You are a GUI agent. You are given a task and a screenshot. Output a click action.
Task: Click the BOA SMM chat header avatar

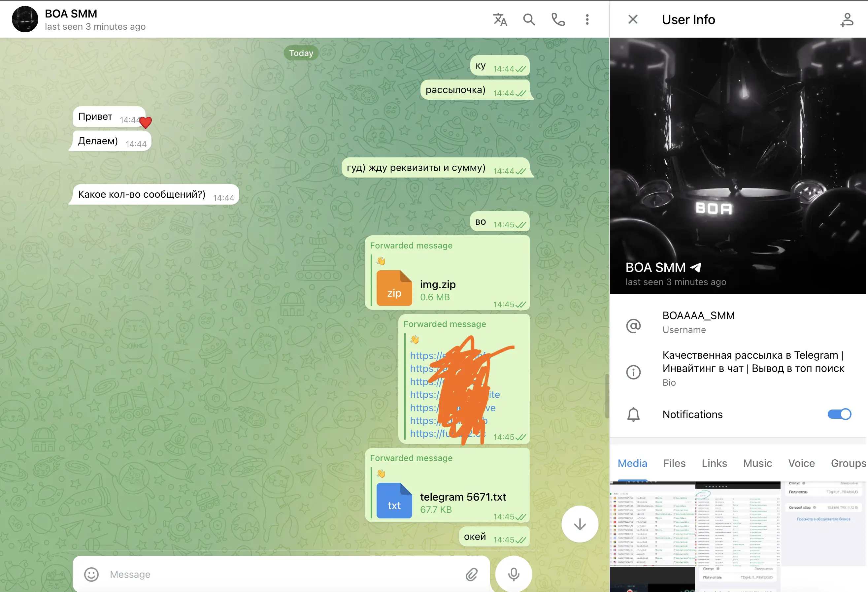[x=25, y=19]
